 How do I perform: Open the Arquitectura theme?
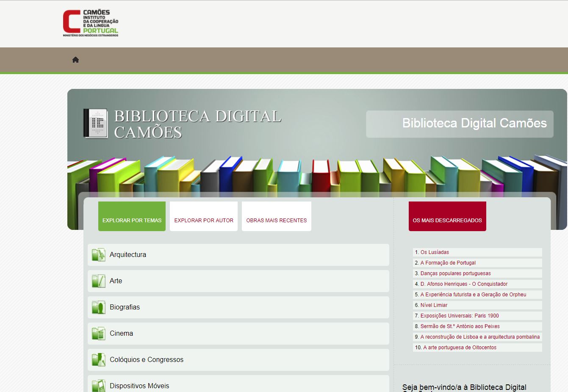click(x=238, y=255)
